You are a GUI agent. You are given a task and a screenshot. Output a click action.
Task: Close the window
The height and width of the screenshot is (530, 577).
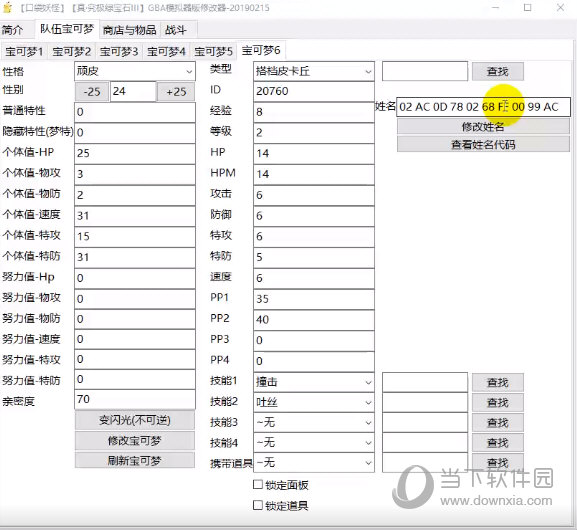pos(560,7)
